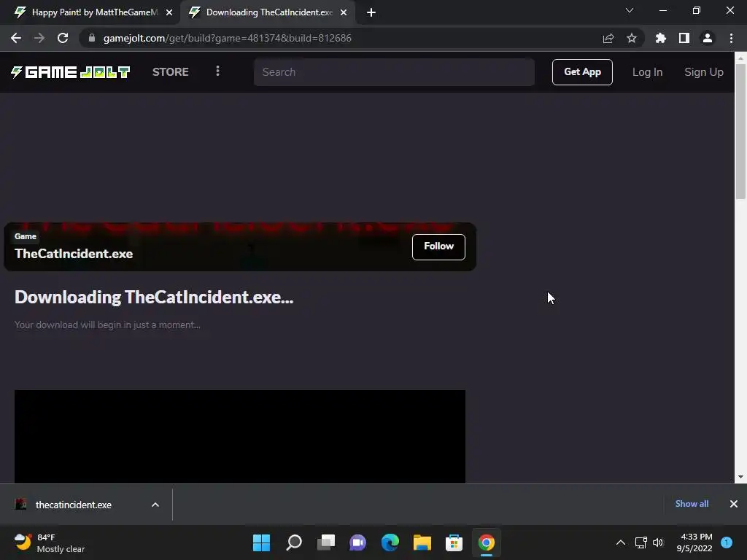
Task: Open the Log In page
Action: (647, 72)
